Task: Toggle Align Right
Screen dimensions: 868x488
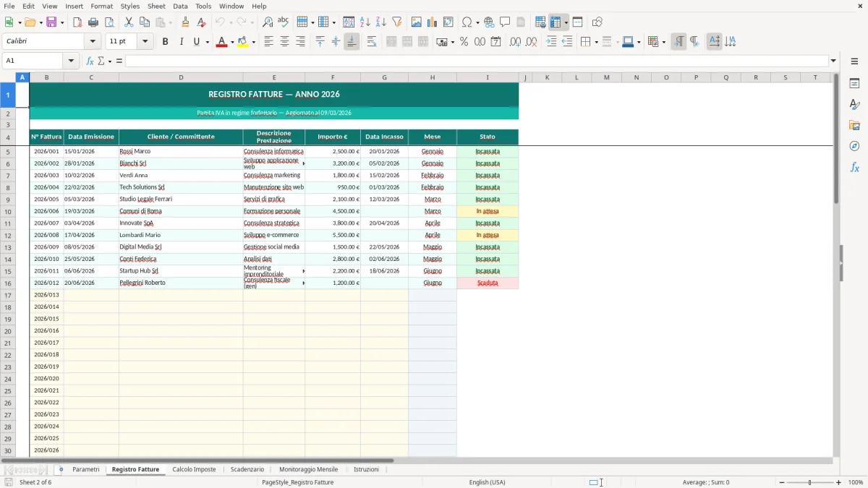Action: (300, 42)
